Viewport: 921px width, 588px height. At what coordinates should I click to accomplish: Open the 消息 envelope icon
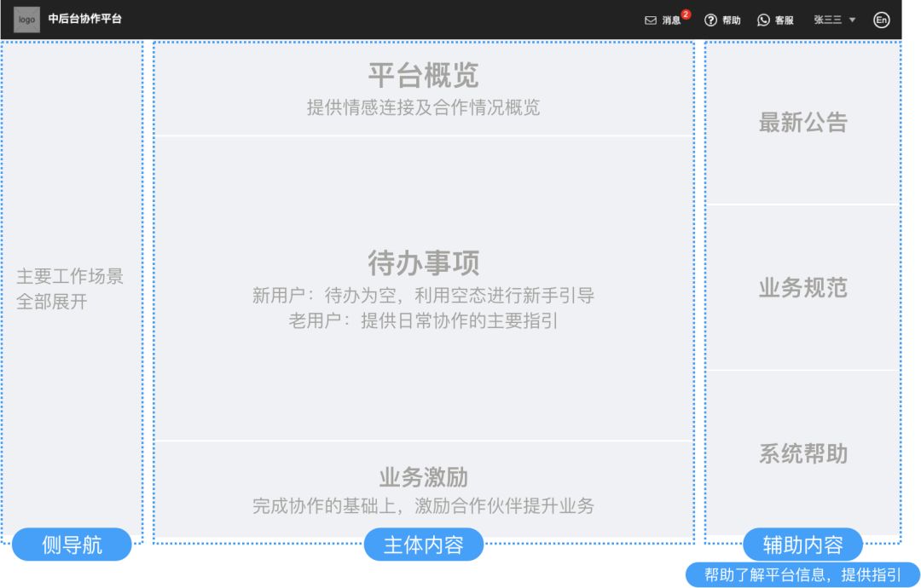coord(650,20)
